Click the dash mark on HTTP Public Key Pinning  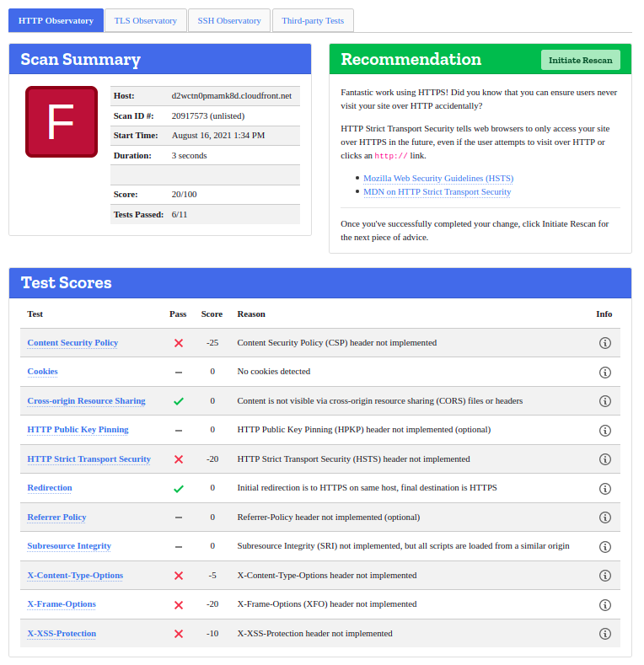179,431
